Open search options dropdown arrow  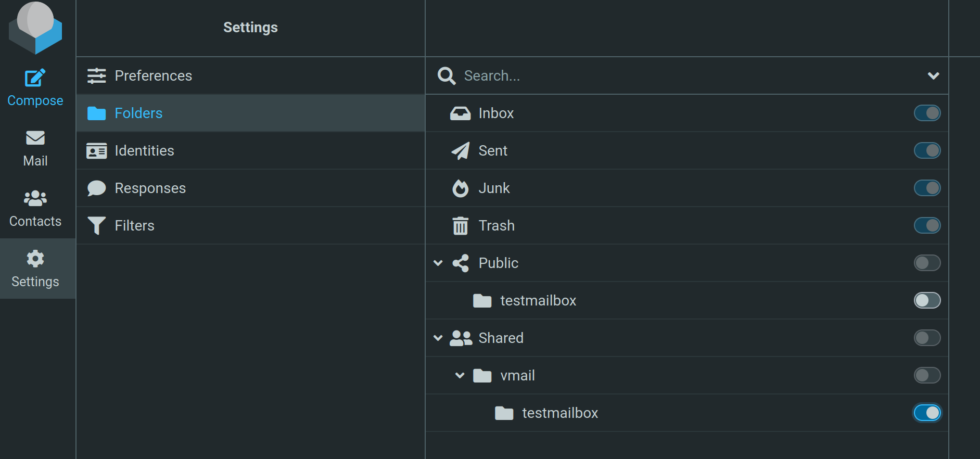[933, 76]
